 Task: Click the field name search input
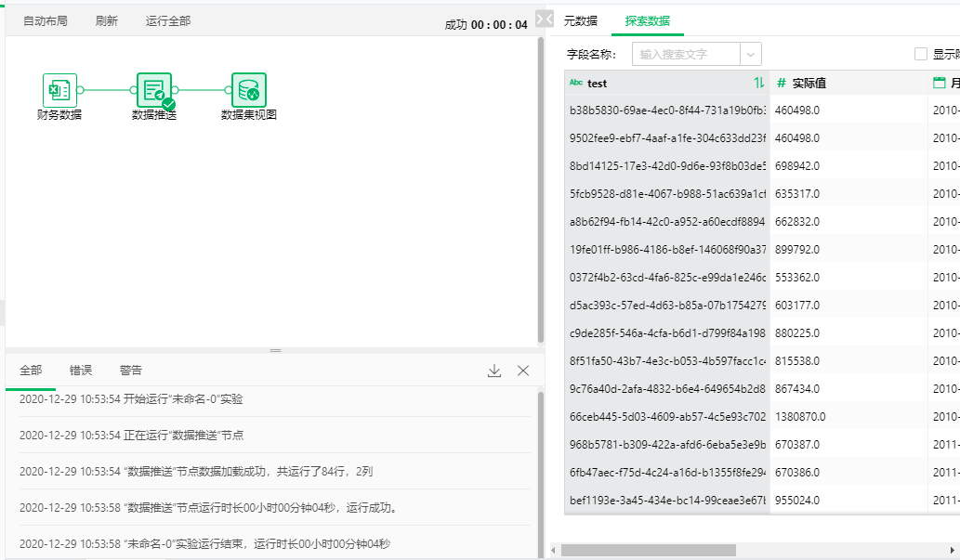(686, 54)
